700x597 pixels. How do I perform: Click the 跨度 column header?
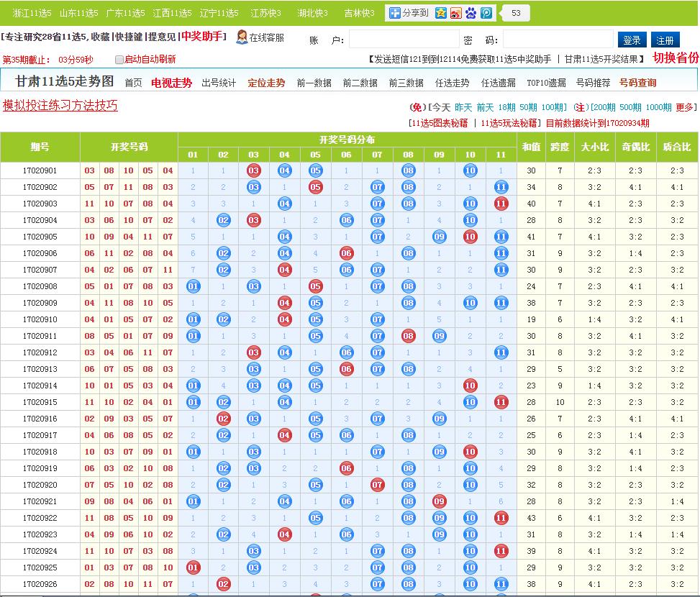point(560,147)
